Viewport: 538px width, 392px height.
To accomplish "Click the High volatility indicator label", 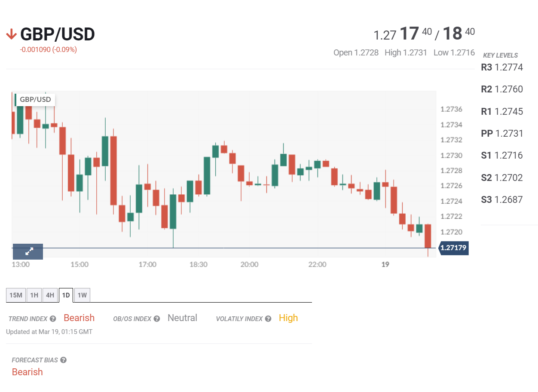I will point(288,318).
